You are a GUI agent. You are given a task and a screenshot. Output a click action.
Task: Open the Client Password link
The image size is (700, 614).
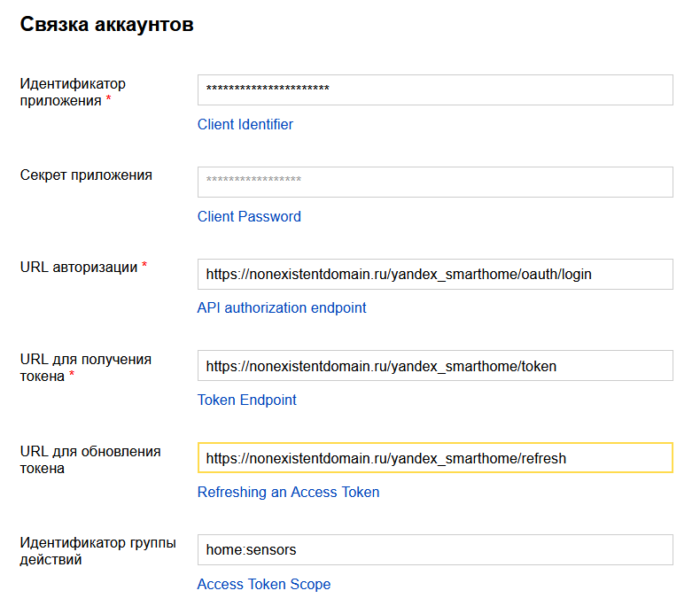[x=249, y=217]
